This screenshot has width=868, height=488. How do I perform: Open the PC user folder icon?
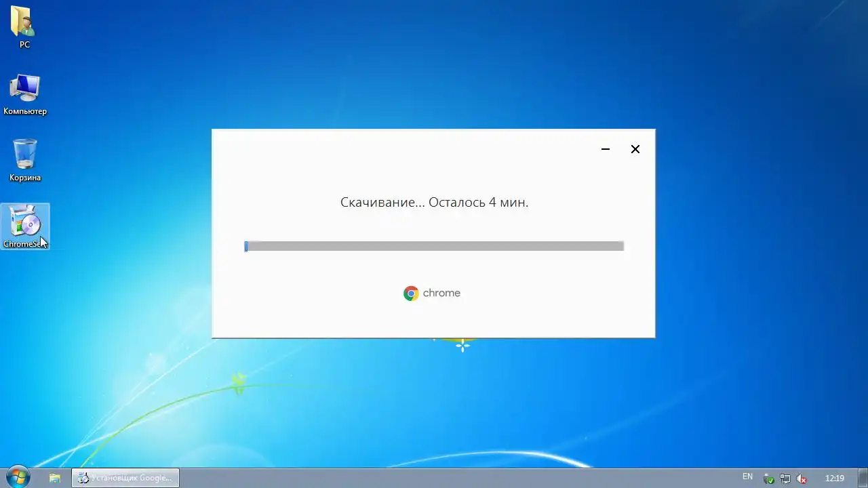click(24, 27)
